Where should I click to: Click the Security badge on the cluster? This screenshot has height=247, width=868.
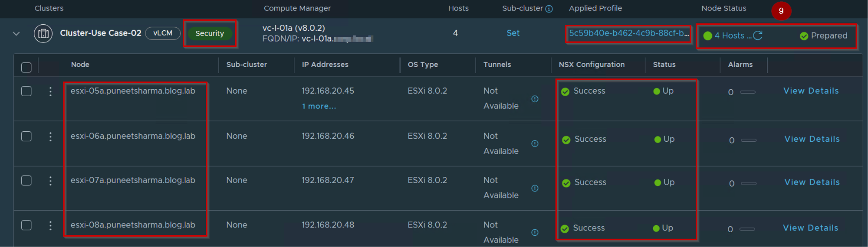click(x=210, y=33)
